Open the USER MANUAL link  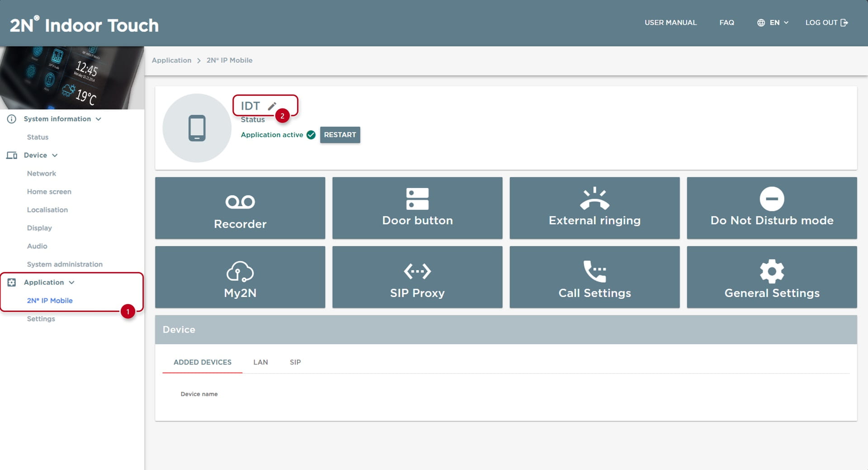click(670, 23)
